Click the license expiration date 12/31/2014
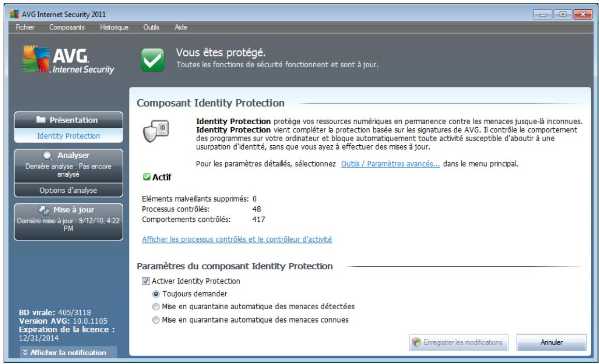599x364 pixels. 39,338
